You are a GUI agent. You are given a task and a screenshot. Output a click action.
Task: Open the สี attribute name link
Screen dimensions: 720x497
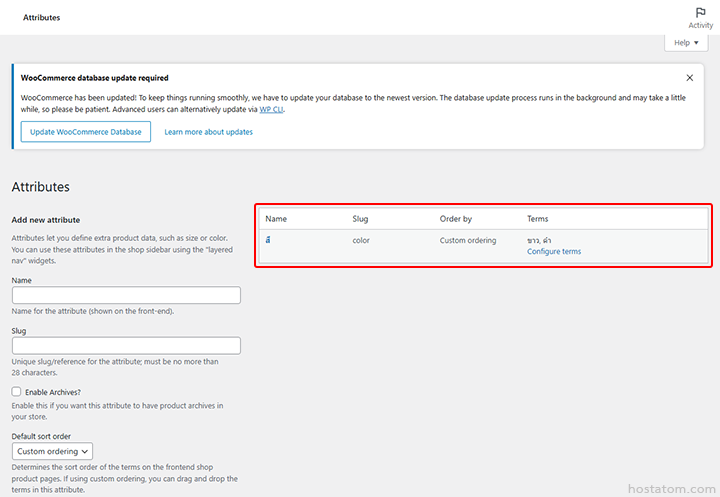pos(268,240)
